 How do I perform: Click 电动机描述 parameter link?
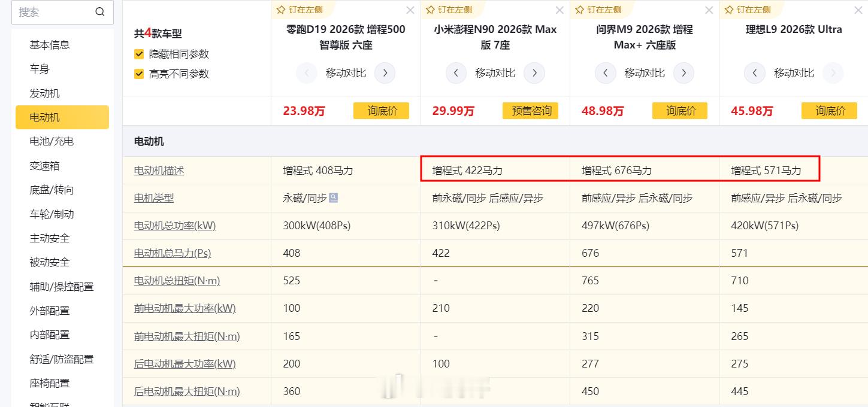(x=159, y=171)
